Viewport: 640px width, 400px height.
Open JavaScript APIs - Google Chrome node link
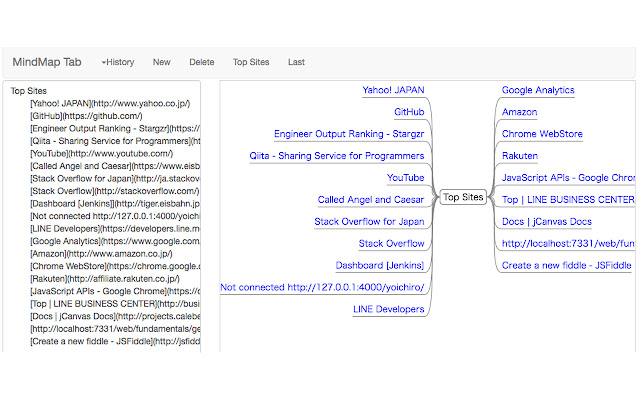pos(568,178)
